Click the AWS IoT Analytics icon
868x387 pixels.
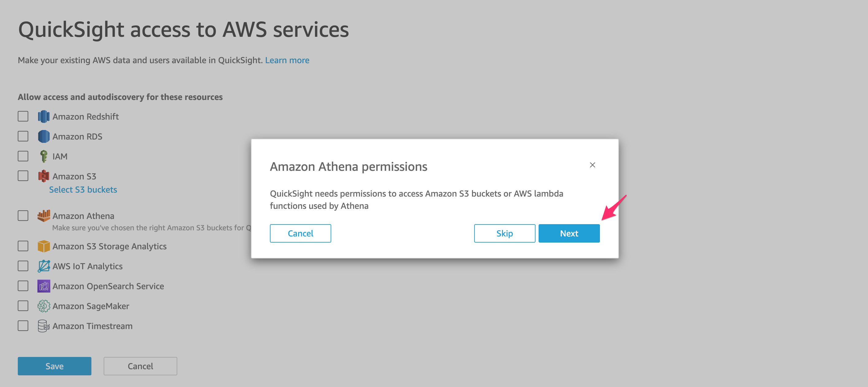click(x=44, y=266)
